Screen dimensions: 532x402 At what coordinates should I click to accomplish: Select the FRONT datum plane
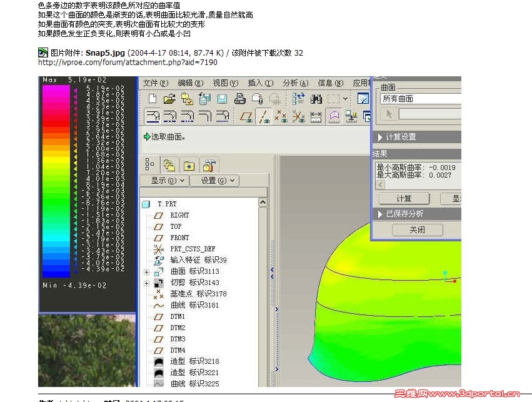click(179, 238)
